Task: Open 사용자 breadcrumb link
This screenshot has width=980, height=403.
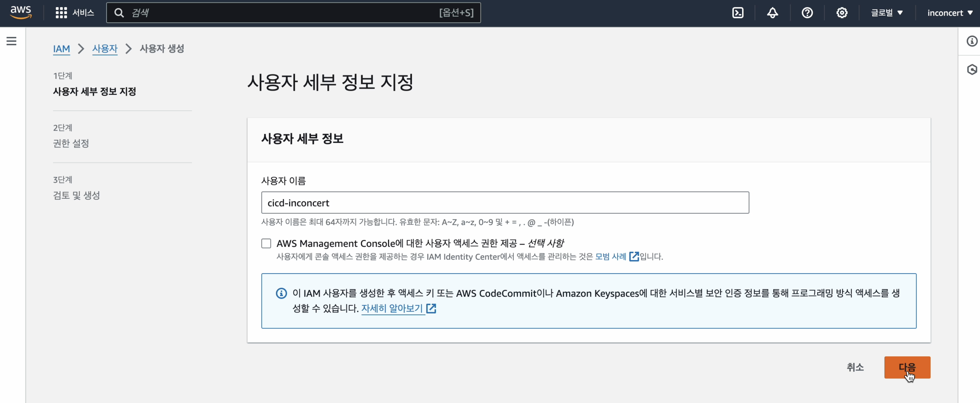Action: pyautogui.click(x=105, y=49)
